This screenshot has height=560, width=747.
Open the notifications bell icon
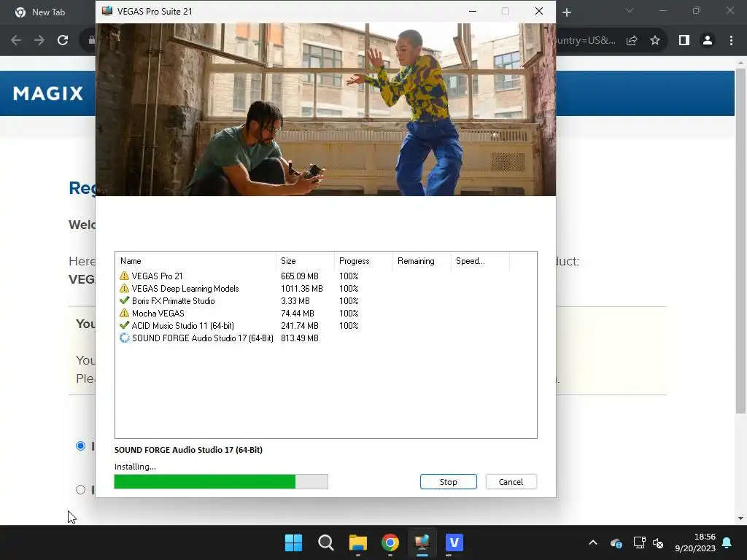coord(727,542)
